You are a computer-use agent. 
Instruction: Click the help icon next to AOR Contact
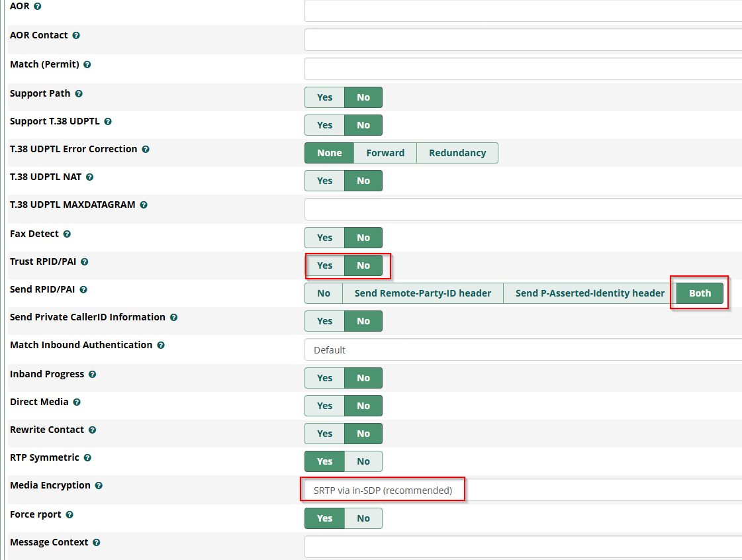pyautogui.click(x=76, y=36)
